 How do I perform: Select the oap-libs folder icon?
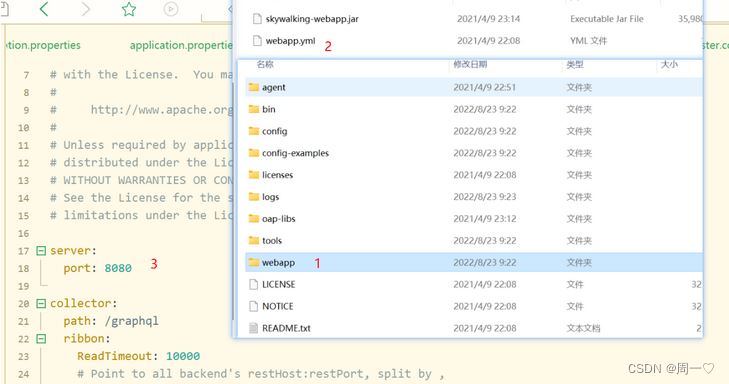[253, 218]
